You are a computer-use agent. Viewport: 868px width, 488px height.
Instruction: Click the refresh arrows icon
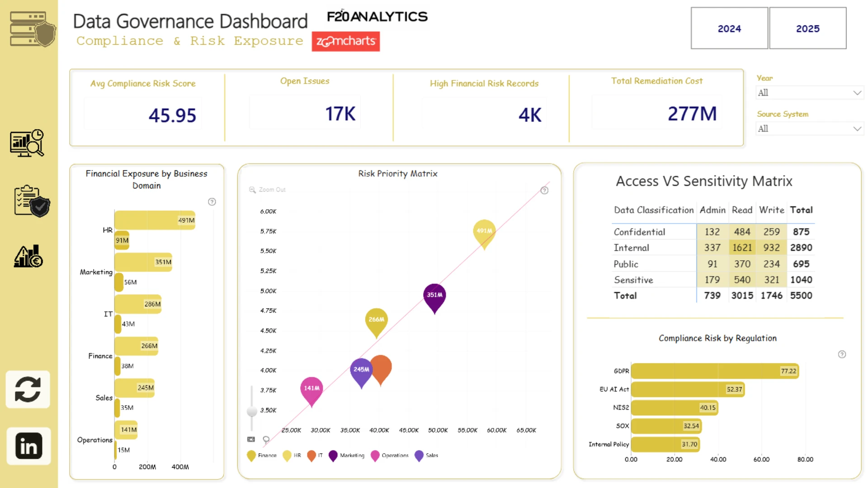(28, 389)
